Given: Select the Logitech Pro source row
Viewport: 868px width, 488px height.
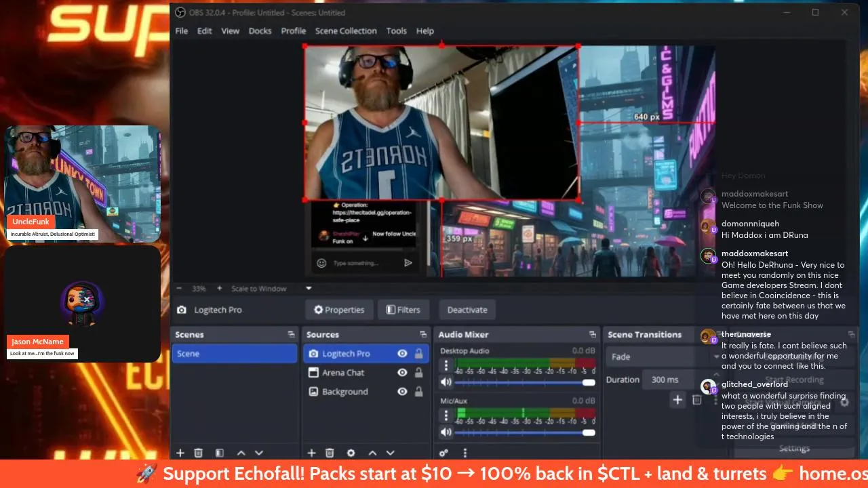Looking at the screenshot, I should [x=366, y=354].
